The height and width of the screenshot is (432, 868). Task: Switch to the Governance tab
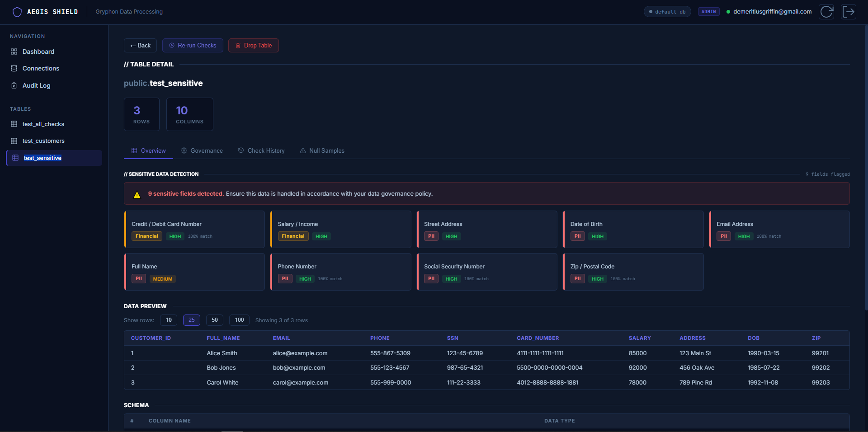(x=202, y=150)
